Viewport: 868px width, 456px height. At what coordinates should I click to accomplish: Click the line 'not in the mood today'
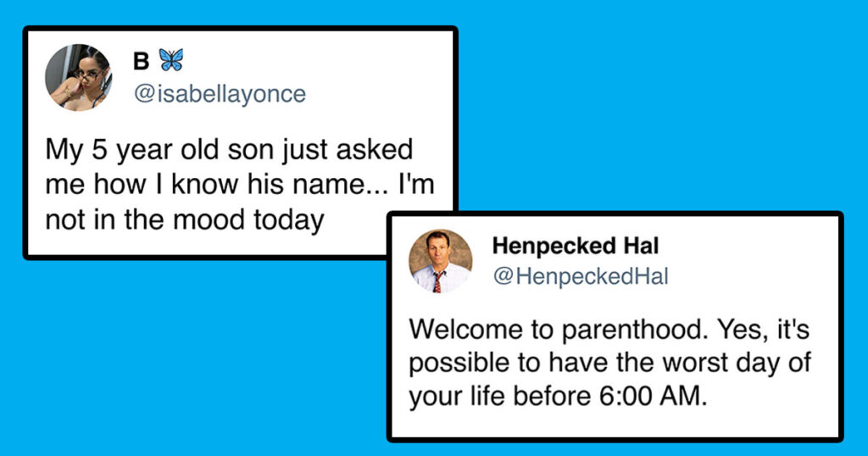pos(184,220)
